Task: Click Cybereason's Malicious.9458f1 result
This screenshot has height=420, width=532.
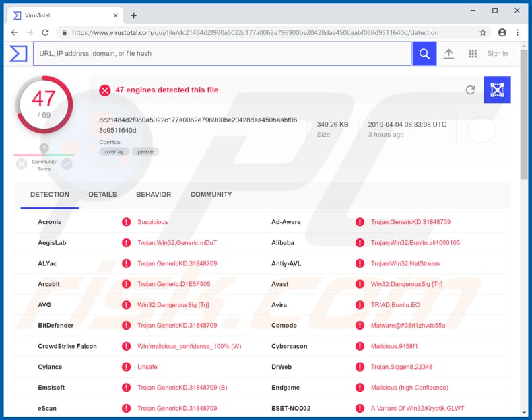Action: coord(394,346)
